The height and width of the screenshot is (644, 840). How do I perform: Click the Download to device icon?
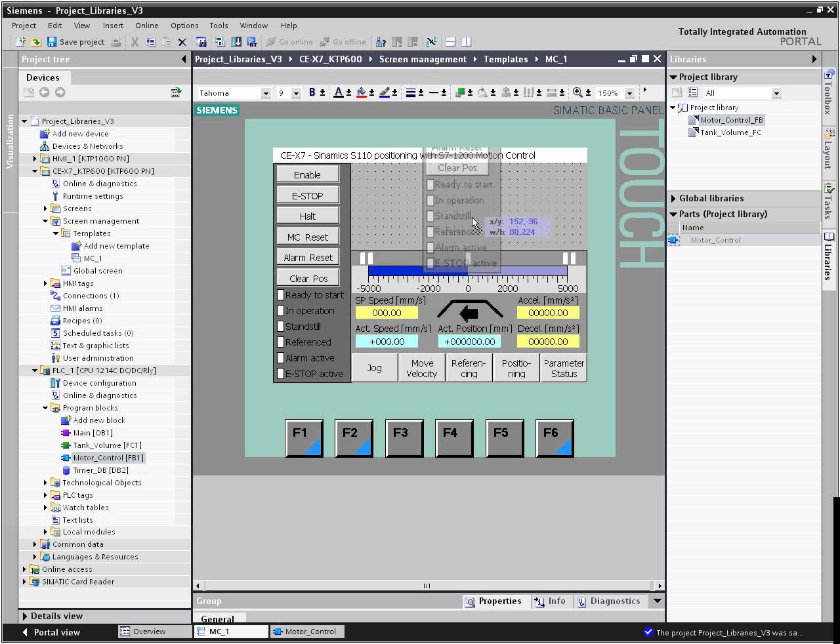click(x=236, y=42)
